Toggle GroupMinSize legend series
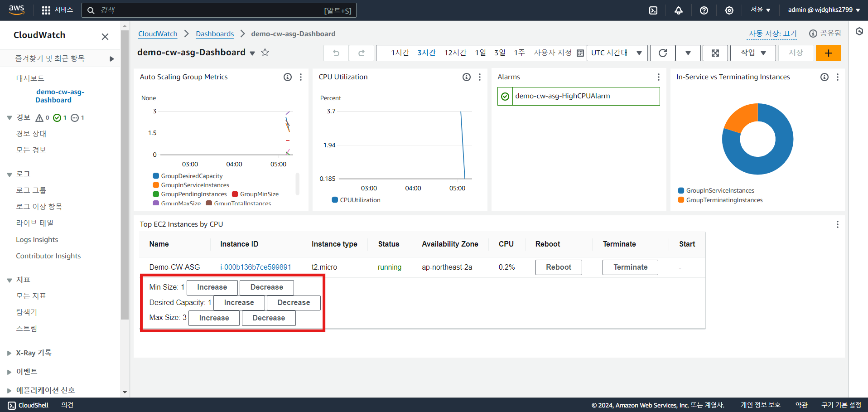The width and height of the screenshot is (868, 412). tap(256, 194)
